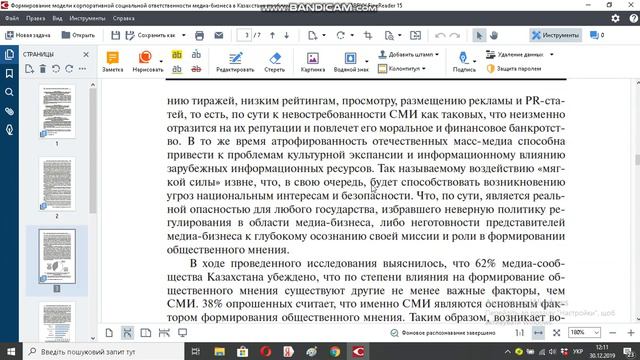Viewport: 640px width, 360px height.
Task: Click the Картинка (picture) tool
Action: 313,62
